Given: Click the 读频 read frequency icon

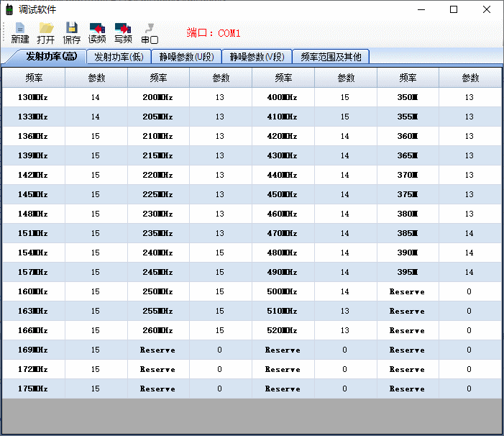Looking at the screenshot, I should [97, 33].
